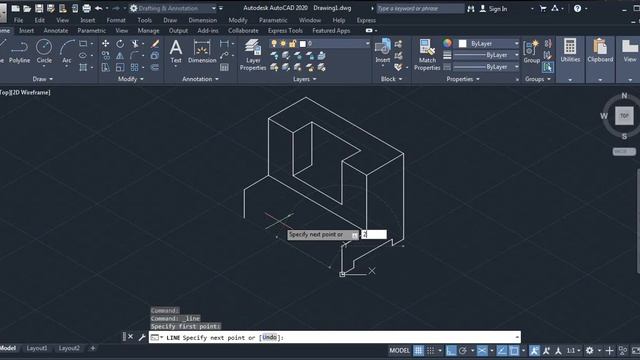Click Sign In

pos(493,8)
